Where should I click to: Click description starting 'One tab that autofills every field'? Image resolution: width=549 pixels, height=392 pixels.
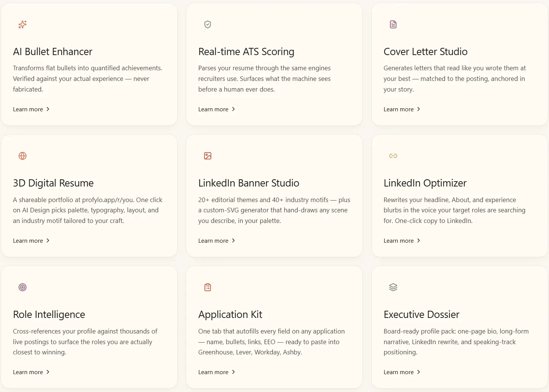[x=271, y=341]
